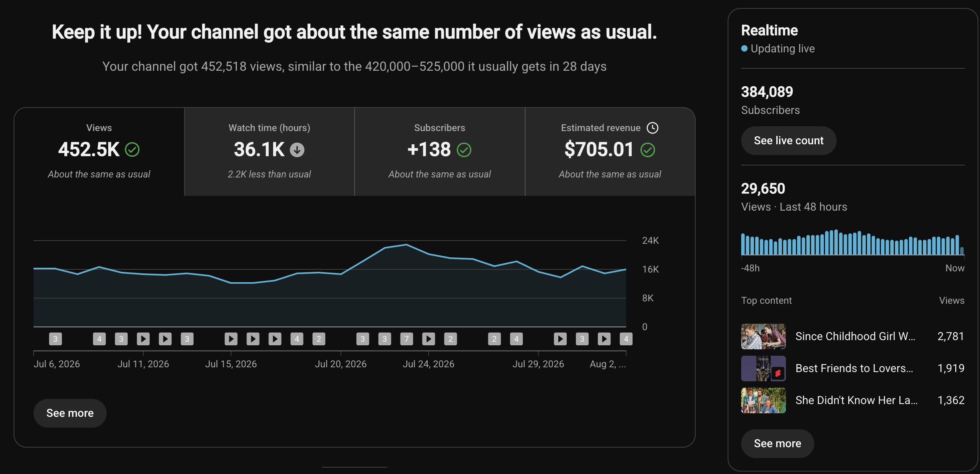Image resolution: width=980 pixels, height=474 pixels.
Task: Click the down-arrow icon beside 36.1K watch time
Action: click(297, 150)
